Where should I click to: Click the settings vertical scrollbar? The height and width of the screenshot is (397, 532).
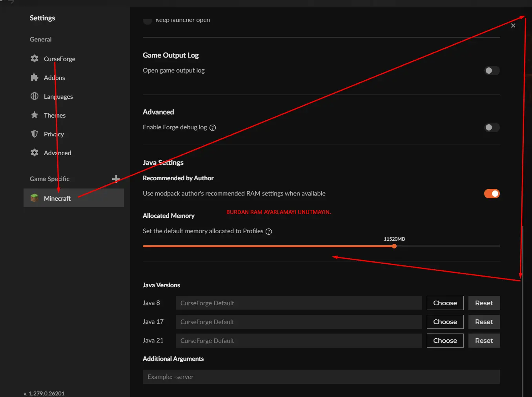click(523, 312)
